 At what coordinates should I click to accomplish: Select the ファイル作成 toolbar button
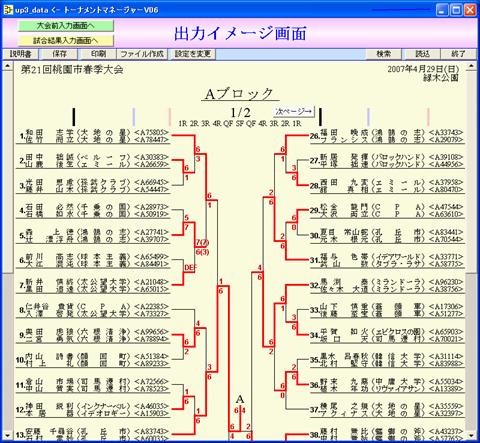click(x=142, y=54)
